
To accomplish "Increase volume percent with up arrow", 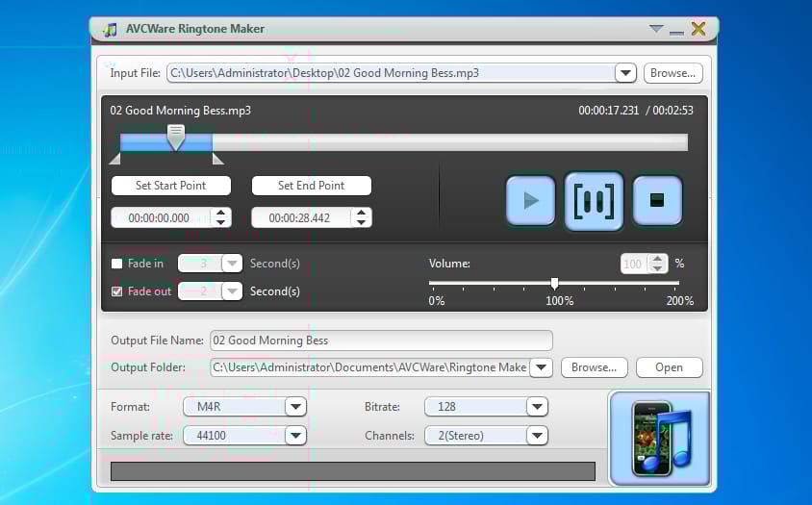I will [657, 259].
